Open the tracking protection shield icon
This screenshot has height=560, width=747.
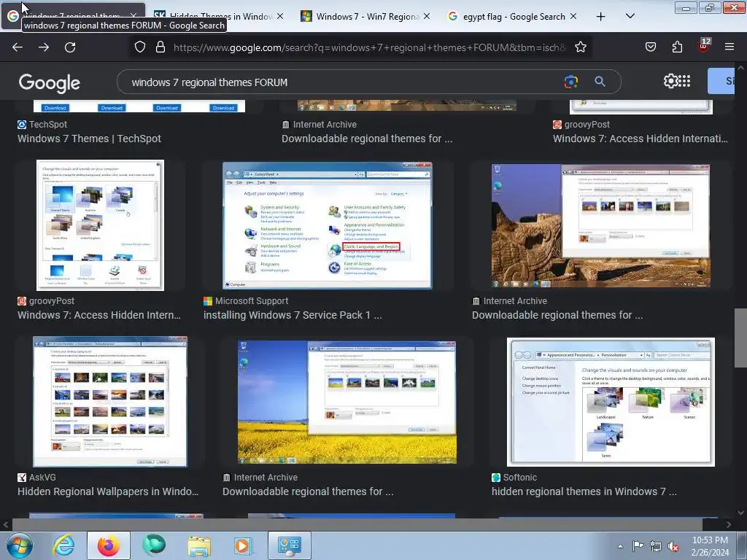(x=139, y=47)
